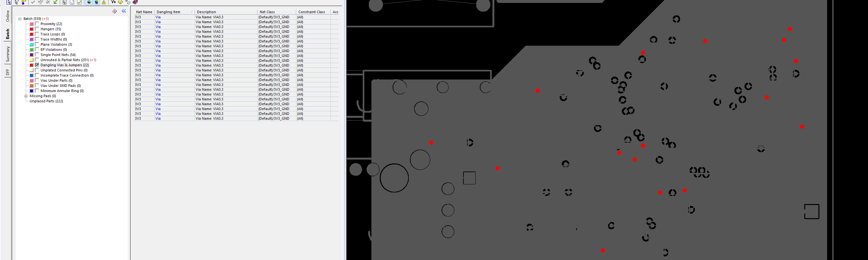
Task: Open the DFF tab
Action: pos(8,72)
